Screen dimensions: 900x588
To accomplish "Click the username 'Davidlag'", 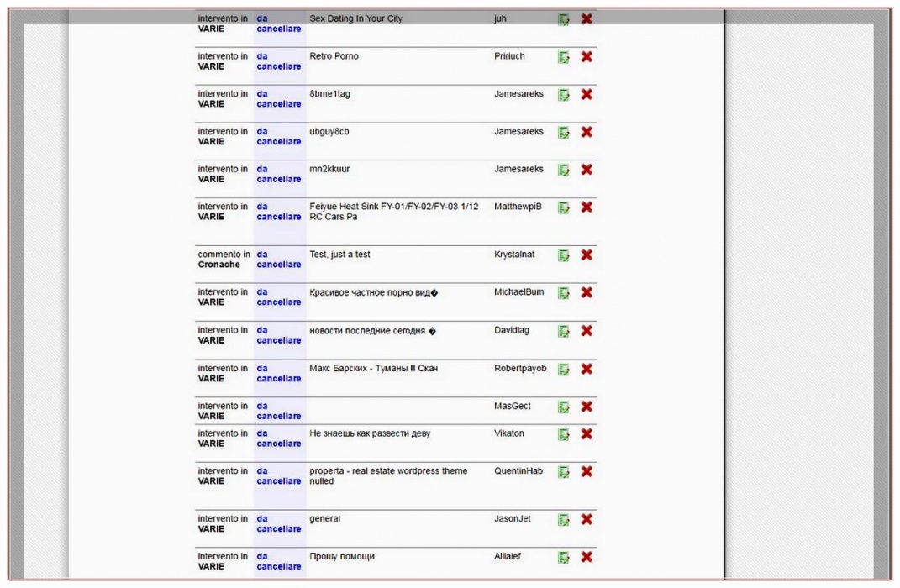I will 512,330.
